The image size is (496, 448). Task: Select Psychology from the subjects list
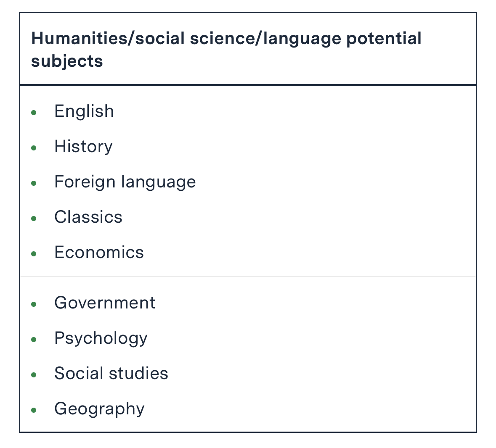tap(101, 338)
